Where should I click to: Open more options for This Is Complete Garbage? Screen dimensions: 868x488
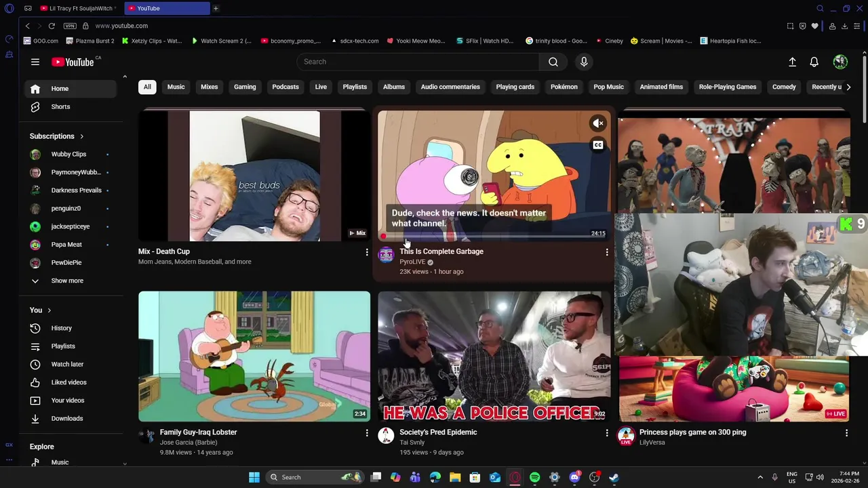(x=607, y=252)
